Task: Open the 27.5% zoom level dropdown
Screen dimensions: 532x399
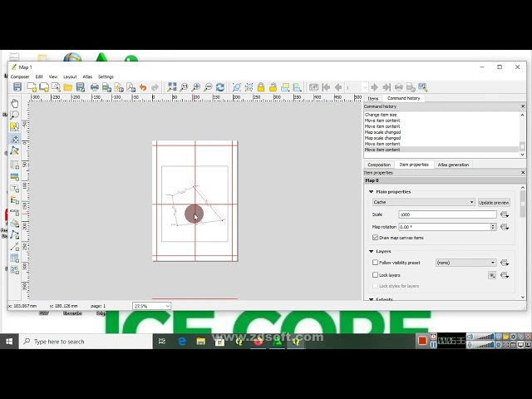Action: [x=151, y=306]
